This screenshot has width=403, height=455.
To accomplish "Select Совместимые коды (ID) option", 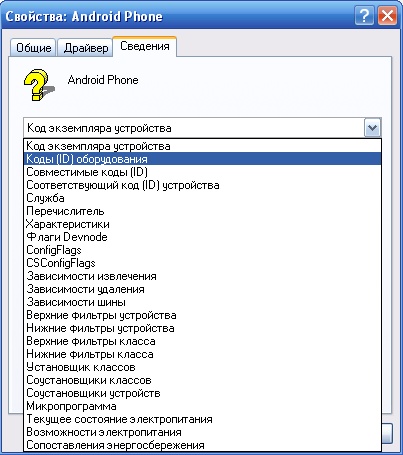I will click(203, 172).
